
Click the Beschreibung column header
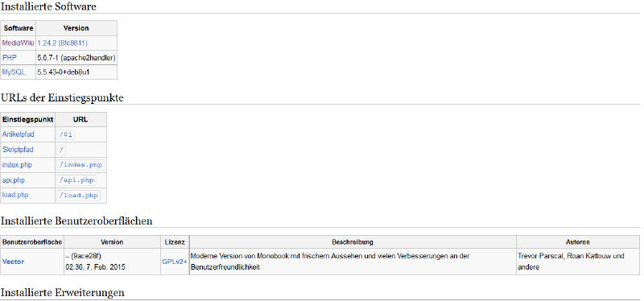pos(353,242)
